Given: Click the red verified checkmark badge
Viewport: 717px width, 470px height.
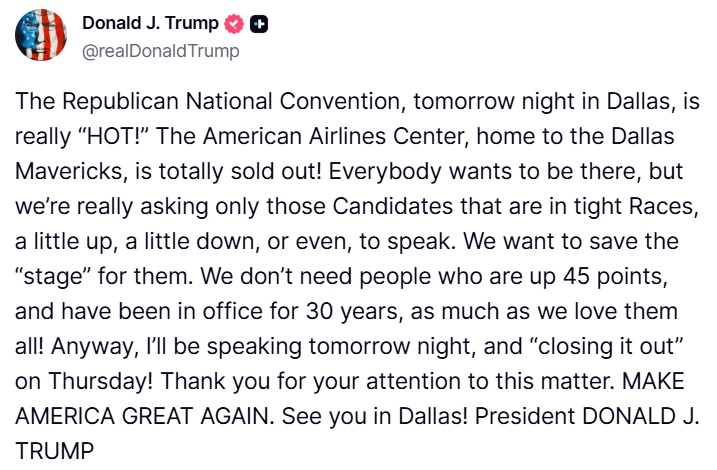Looking at the screenshot, I should (234, 24).
